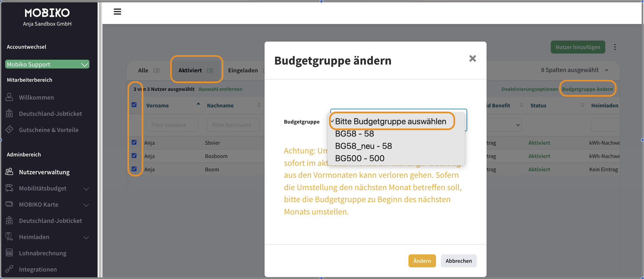Expand the Mobilitätsbudget sidebar section

pos(86,188)
